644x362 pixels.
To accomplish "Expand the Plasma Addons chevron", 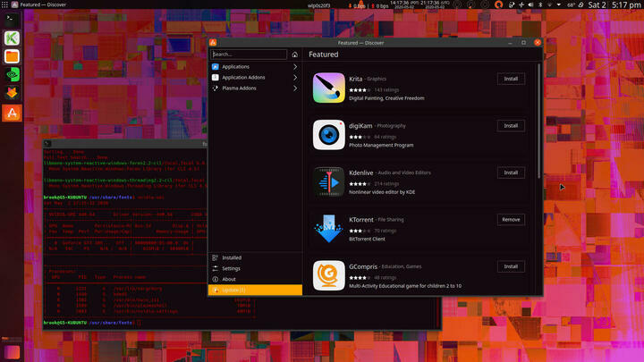I will tap(295, 88).
